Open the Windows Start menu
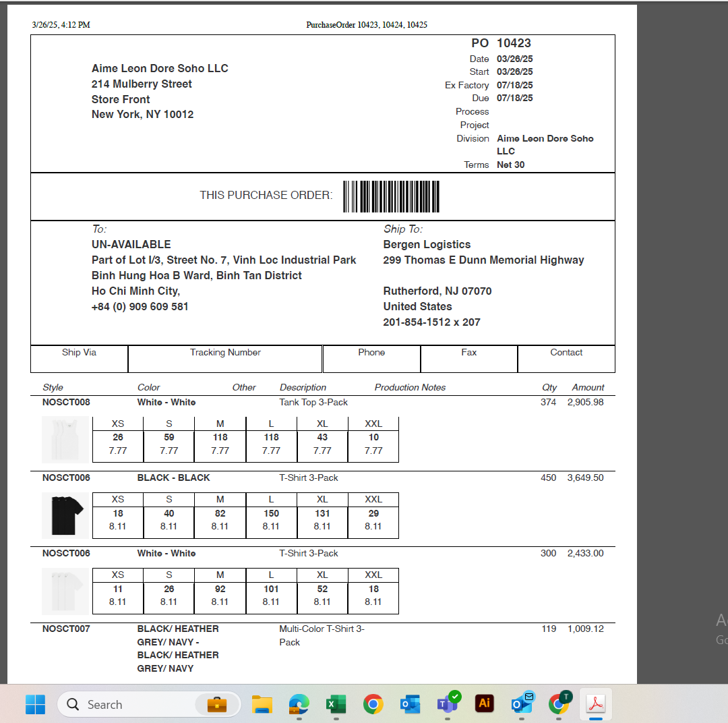Image resolution: width=728 pixels, height=723 pixels. [x=35, y=704]
